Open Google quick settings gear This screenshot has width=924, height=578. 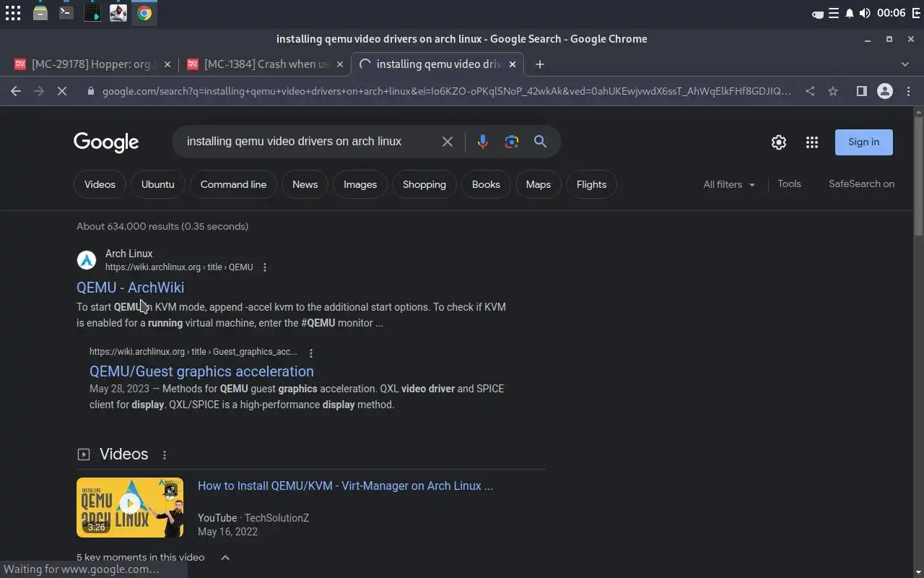[778, 142]
